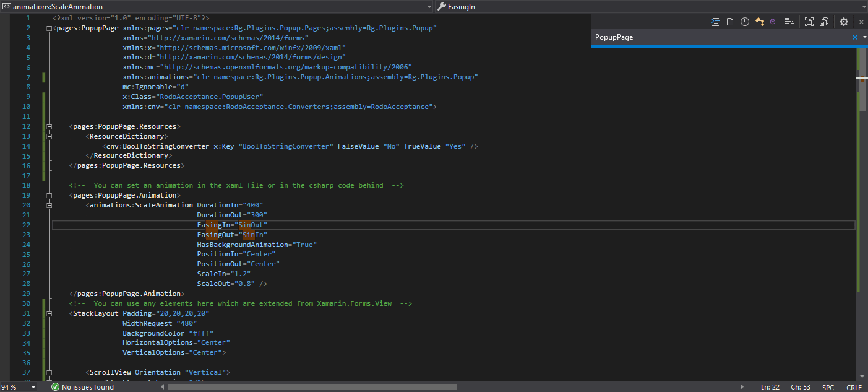
Task: Click Ch: 53 character indicator
Action: coord(800,387)
